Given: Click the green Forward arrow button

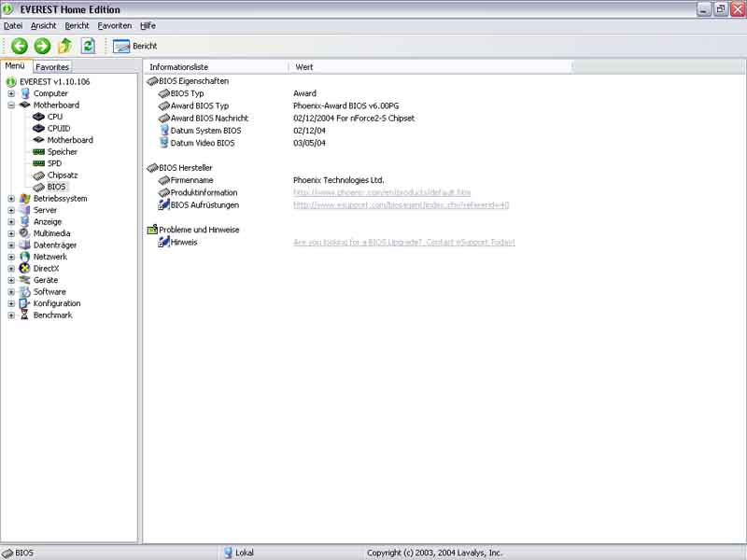Looking at the screenshot, I should [x=42, y=46].
